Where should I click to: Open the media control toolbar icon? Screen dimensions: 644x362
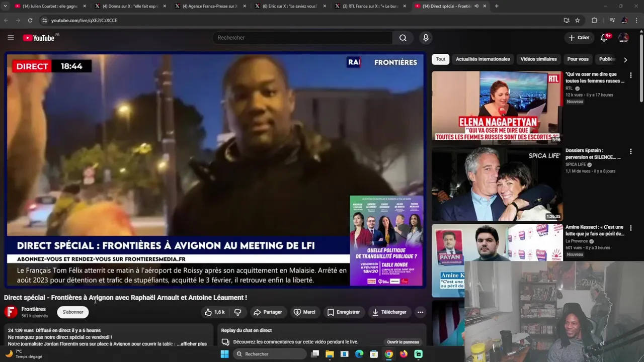(612, 20)
